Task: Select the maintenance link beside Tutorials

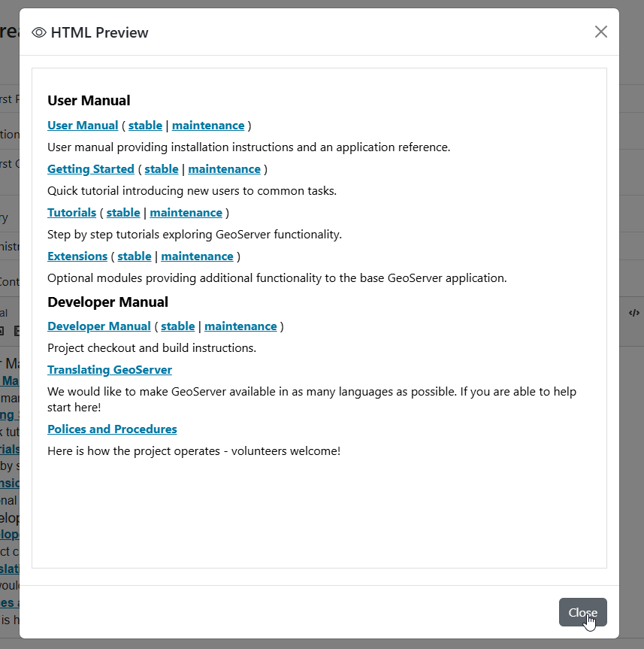Action: tap(186, 213)
